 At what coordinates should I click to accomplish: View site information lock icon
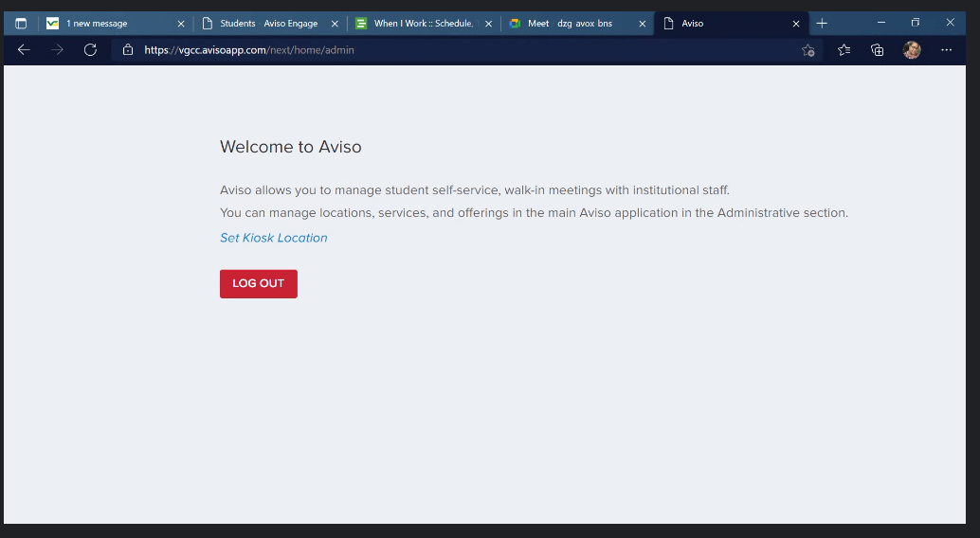click(x=128, y=50)
